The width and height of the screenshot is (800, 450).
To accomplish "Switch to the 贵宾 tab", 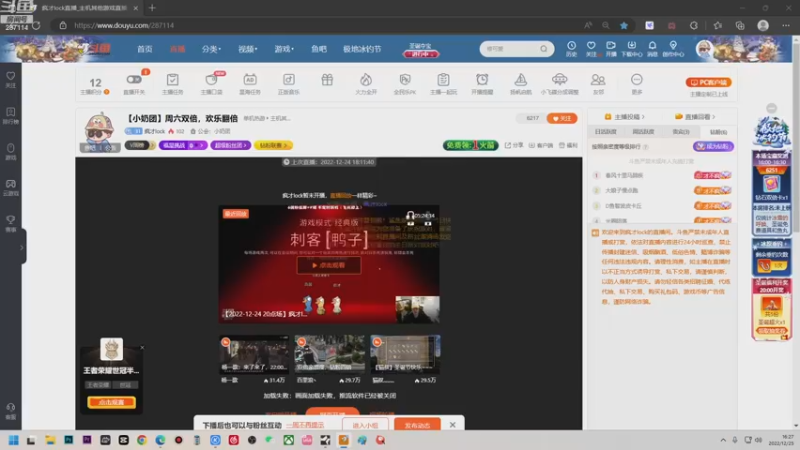I will point(681,132).
